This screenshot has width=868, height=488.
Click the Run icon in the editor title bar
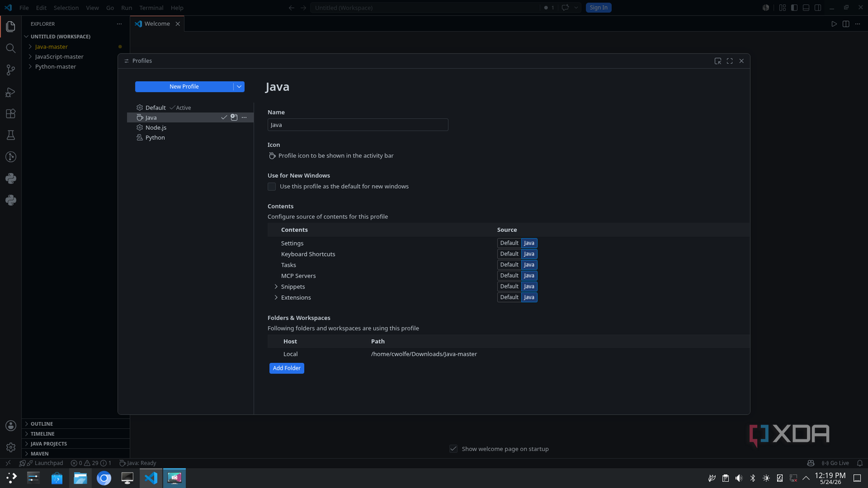834,24
